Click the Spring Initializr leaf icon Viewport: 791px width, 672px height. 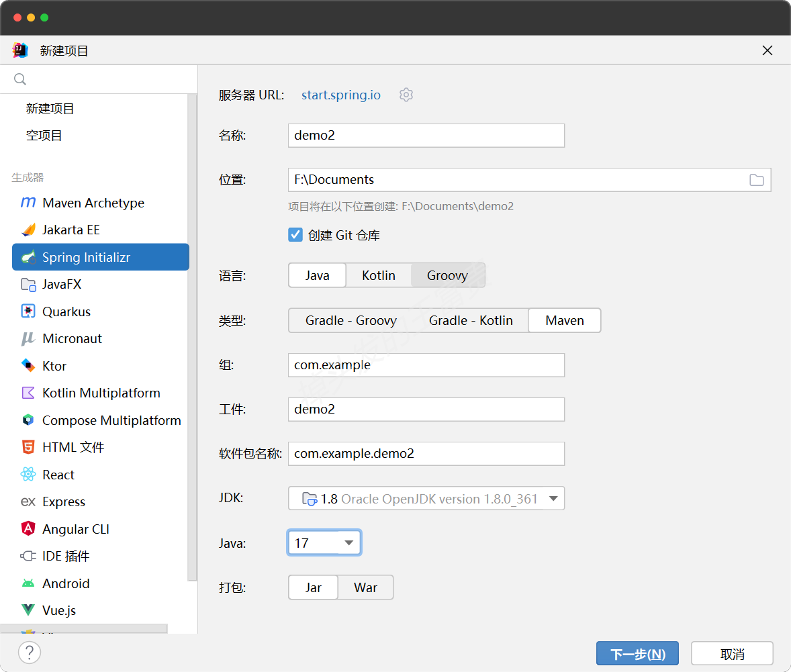[x=28, y=257]
